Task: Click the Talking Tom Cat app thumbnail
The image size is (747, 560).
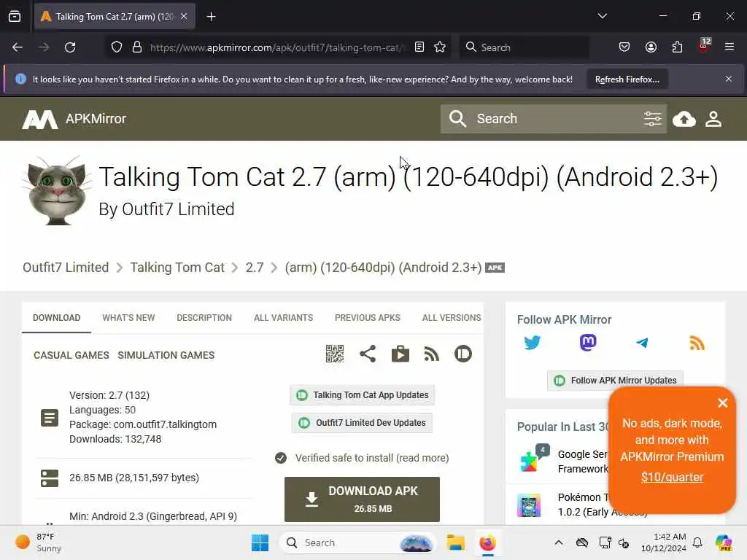Action: [56, 190]
